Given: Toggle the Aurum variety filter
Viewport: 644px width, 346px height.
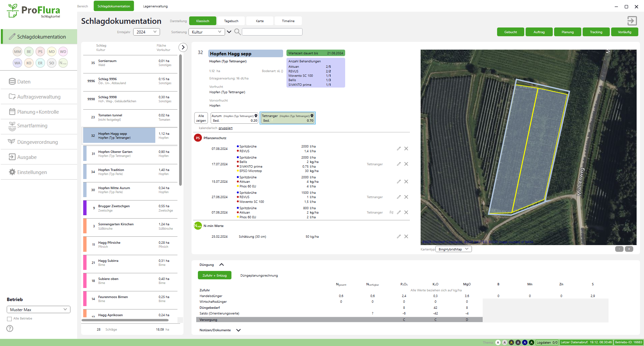Looking at the screenshot, I should coord(234,118).
